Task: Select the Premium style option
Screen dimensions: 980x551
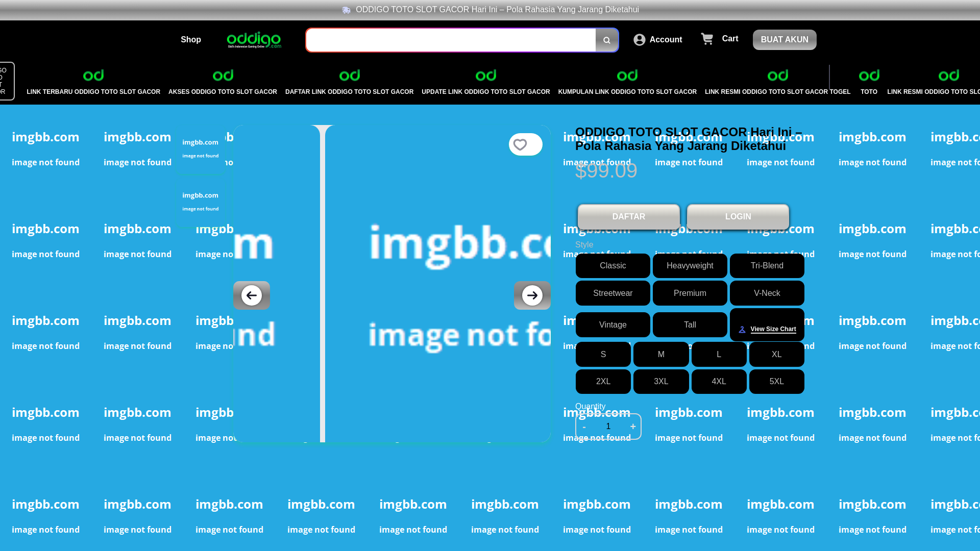Action: click(x=690, y=293)
